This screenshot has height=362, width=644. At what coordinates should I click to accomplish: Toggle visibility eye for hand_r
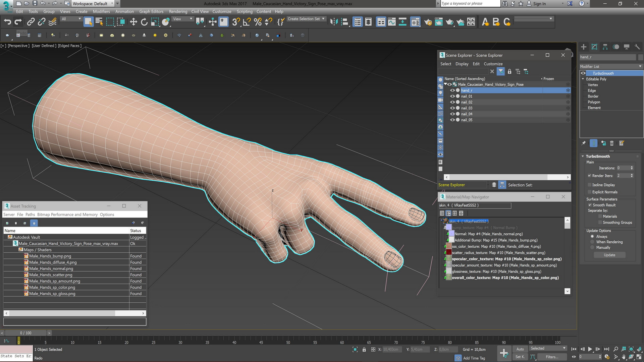pyautogui.click(x=452, y=90)
